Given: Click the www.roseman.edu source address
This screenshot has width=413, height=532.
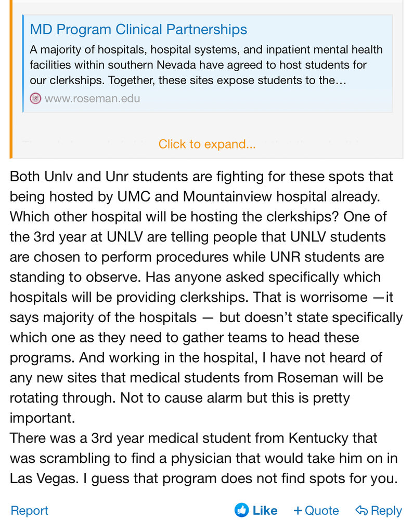Looking at the screenshot, I should coord(92,98).
